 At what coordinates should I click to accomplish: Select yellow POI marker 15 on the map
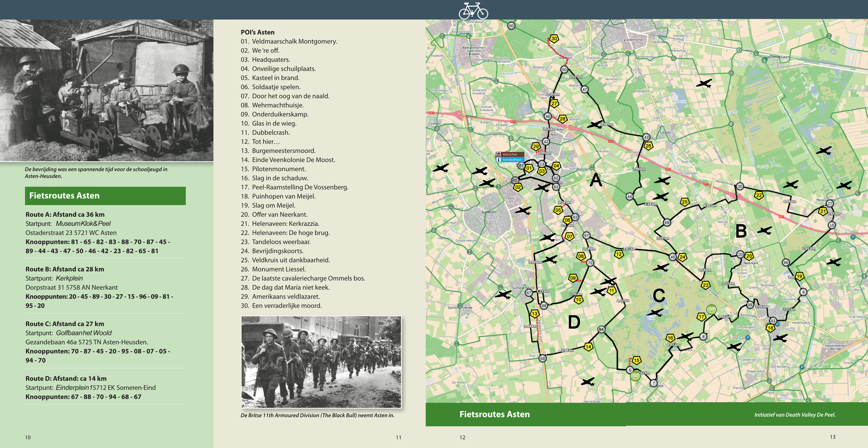(636, 360)
